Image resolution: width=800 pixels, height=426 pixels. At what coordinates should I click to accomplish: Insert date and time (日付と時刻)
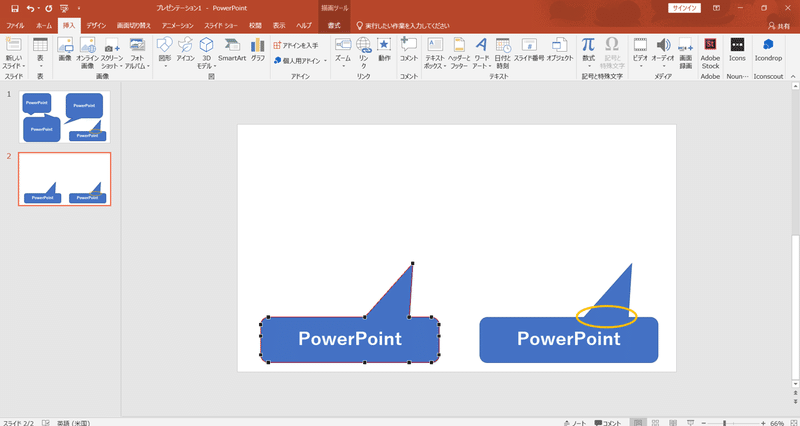click(x=503, y=54)
